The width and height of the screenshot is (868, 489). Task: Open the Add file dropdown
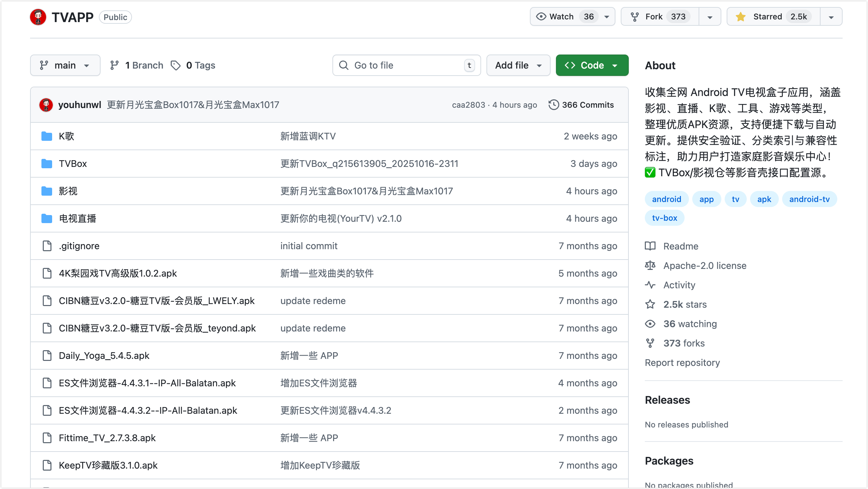[518, 66]
